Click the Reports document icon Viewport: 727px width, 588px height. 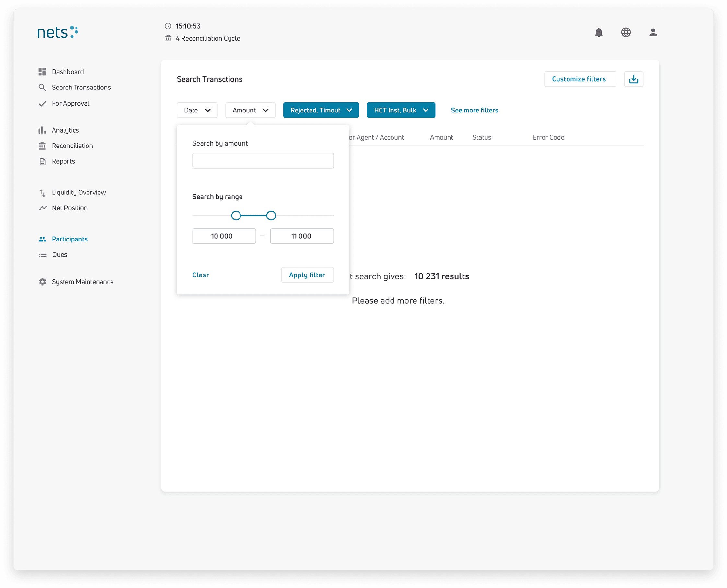click(42, 161)
